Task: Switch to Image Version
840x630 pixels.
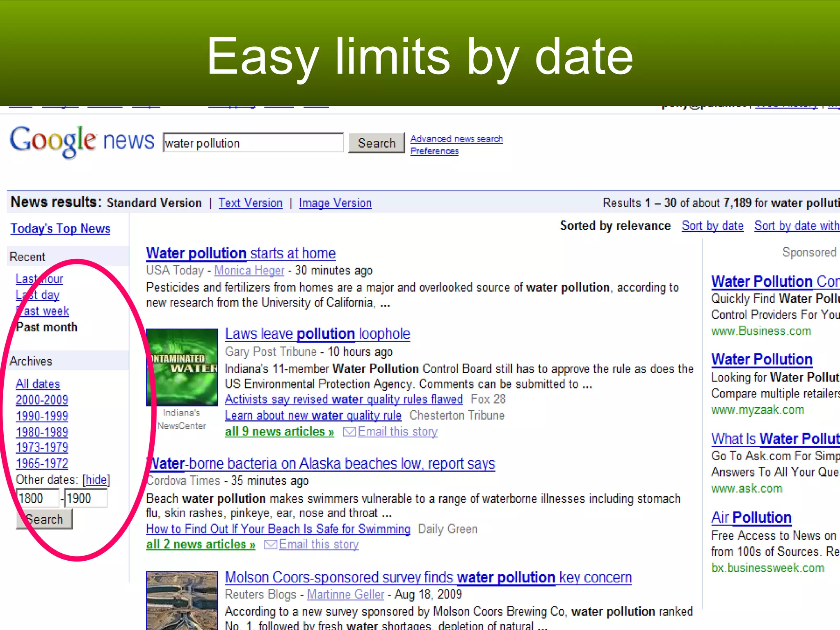Action: tap(335, 203)
